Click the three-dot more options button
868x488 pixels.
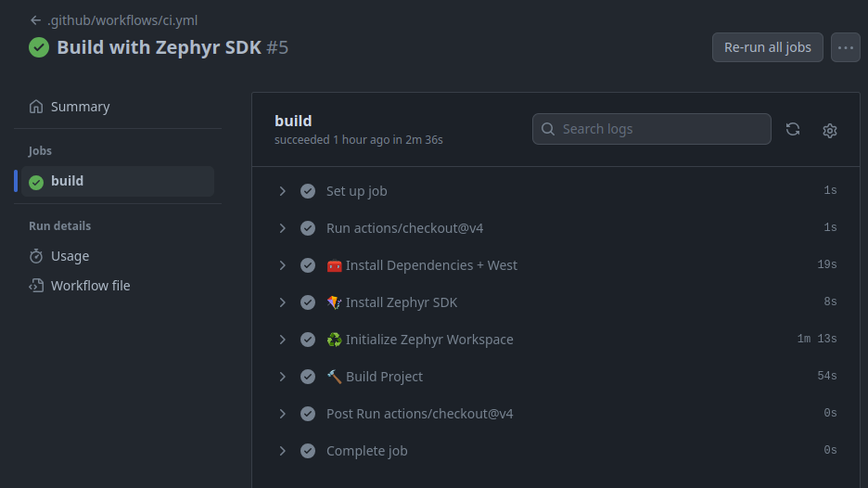[x=845, y=47]
